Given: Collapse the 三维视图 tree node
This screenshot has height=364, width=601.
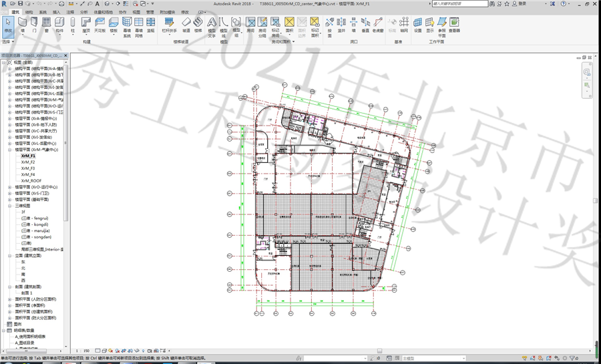Looking at the screenshot, I should pyautogui.click(x=10, y=206).
